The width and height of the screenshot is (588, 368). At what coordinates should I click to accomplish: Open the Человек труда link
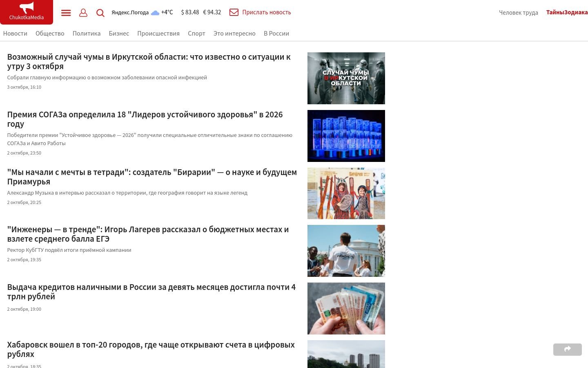[x=519, y=13]
